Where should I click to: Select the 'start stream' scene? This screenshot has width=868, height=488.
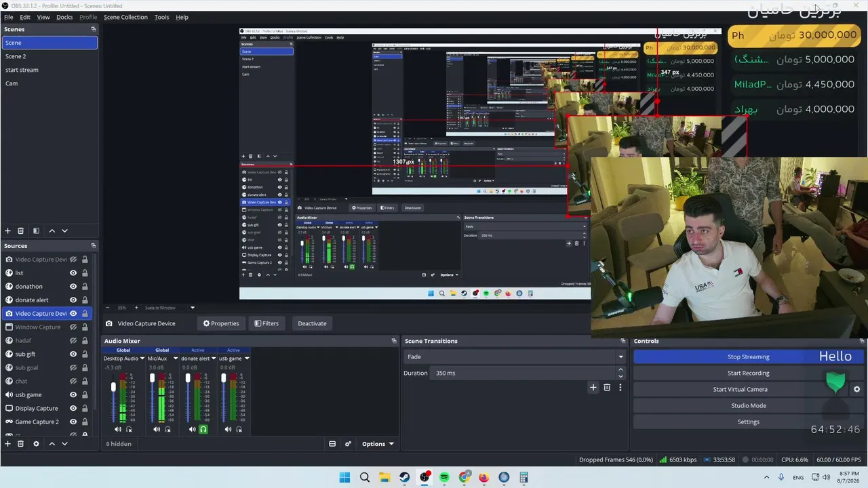tap(50, 70)
